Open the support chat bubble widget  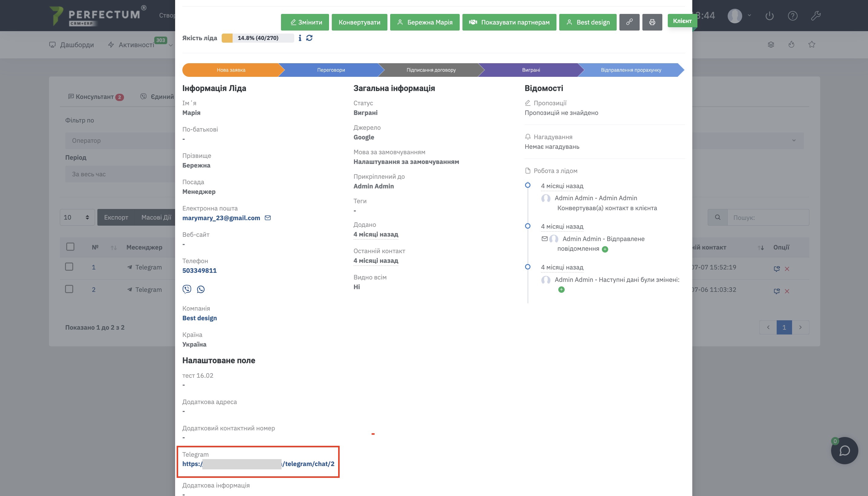844,450
